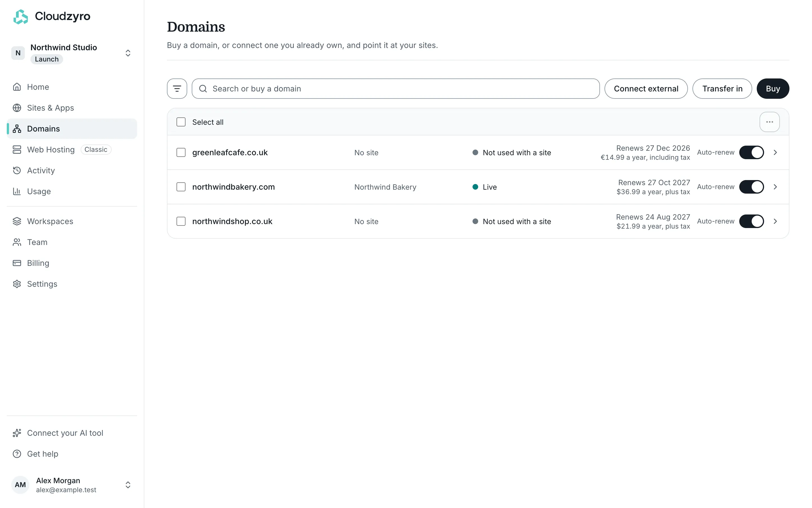Click the Classic badge next to Web Hosting
Image resolution: width=812 pixels, height=508 pixels.
tap(96, 150)
